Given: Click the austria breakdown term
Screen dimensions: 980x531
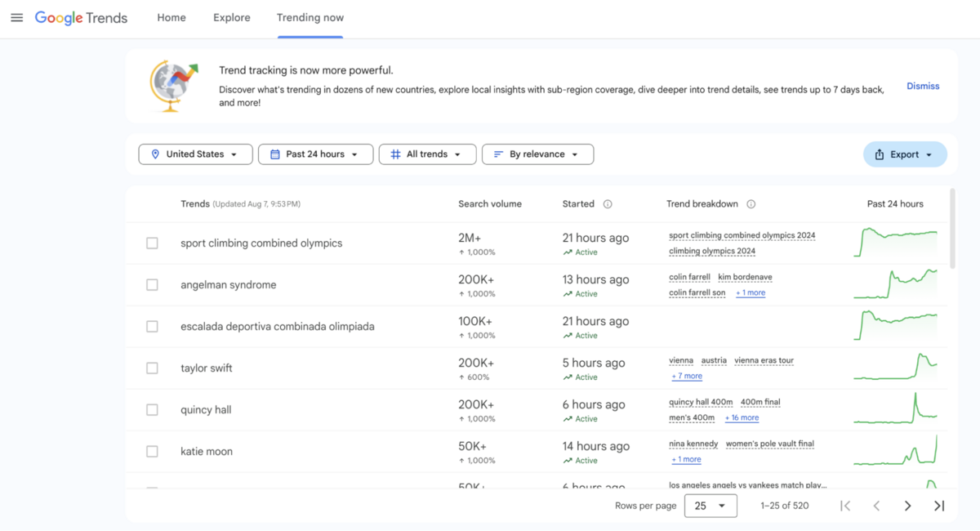Looking at the screenshot, I should (x=714, y=360).
